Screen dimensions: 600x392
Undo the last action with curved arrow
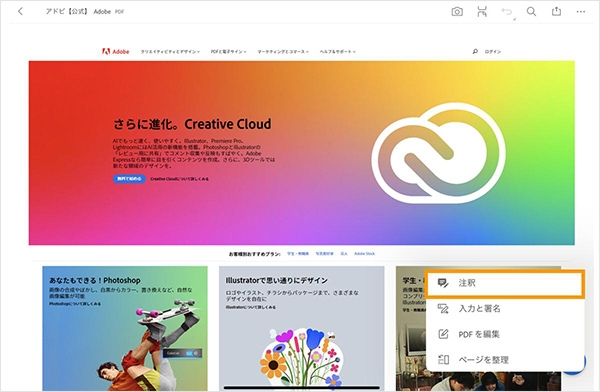click(507, 12)
